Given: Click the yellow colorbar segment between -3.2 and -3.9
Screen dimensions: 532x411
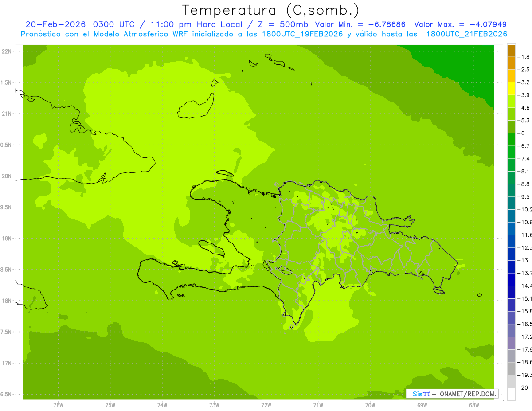Looking at the screenshot, I should 511,89.
